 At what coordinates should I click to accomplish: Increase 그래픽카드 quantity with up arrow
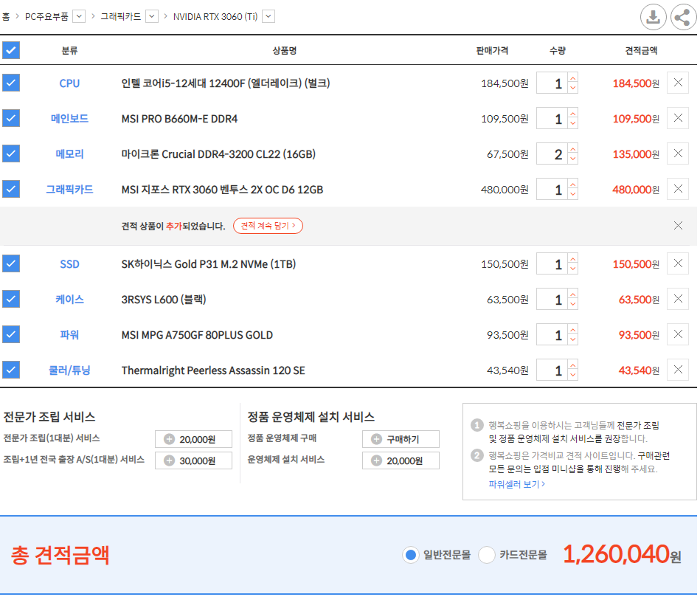573,184
